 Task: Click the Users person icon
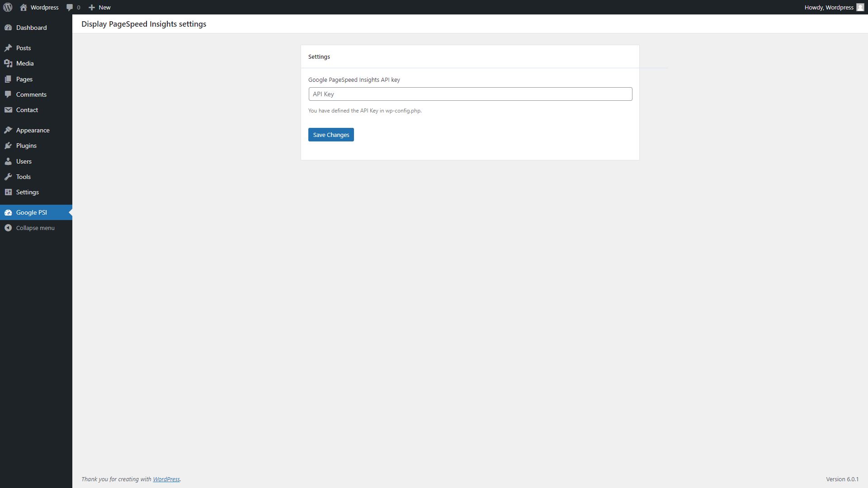point(8,161)
